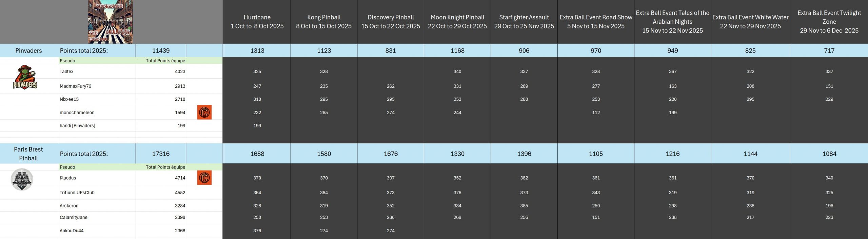Viewport: 868px width, 239px height.
Task: Click the Paris Brest Pinball round logo
Action: click(22, 179)
